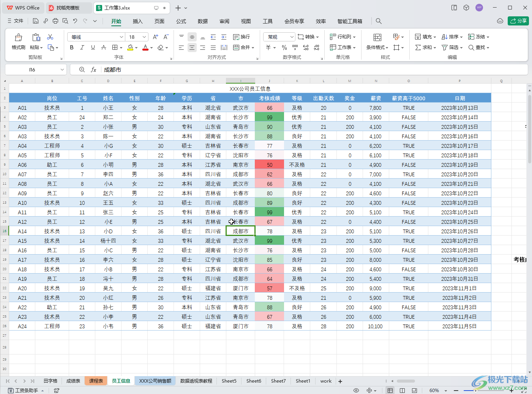Toggle Underline formatting
Image resolution: width=532 pixels, height=394 pixels.
(x=93, y=47)
